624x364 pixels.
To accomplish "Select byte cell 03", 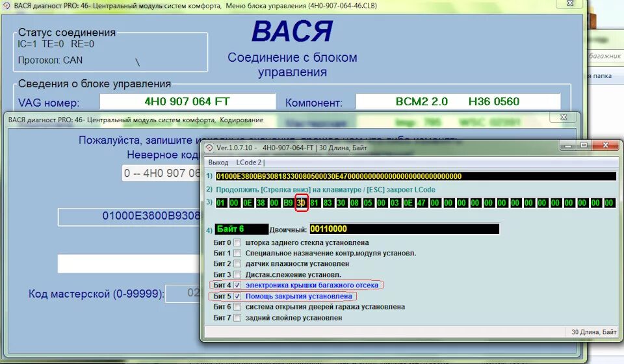I will [x=395, y=203].
